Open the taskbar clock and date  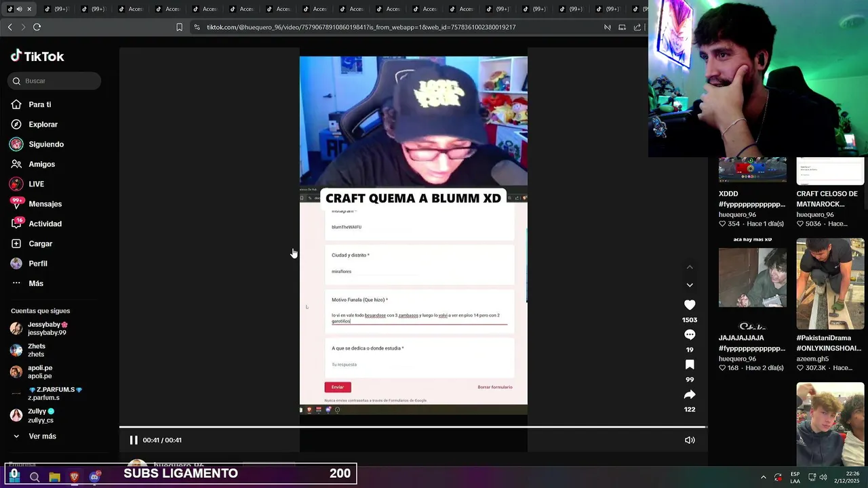[x=847, y=477]
